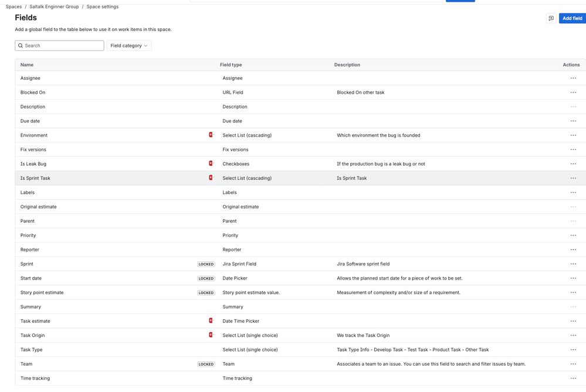586x392 pixels.
Task: Click LOCKED badge on Team row
Action: 206,364
